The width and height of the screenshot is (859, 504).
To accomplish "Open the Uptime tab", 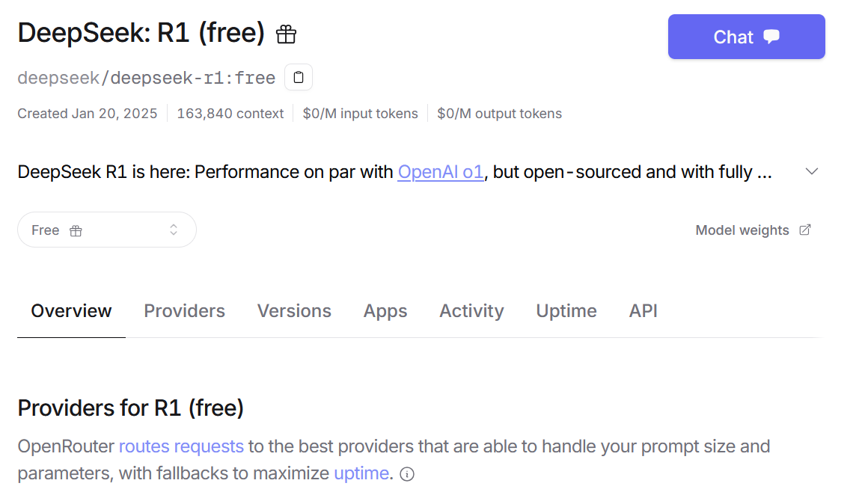I will 566,311.
